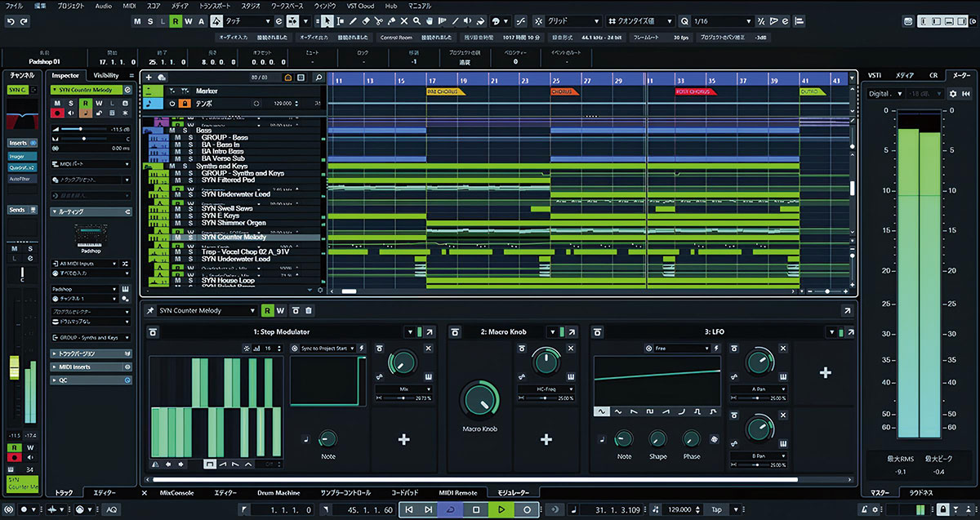Image resolution: width=980 pixels, height=520 pixels.
Task: Click the add track plus icon
Action: click(149, 78)
